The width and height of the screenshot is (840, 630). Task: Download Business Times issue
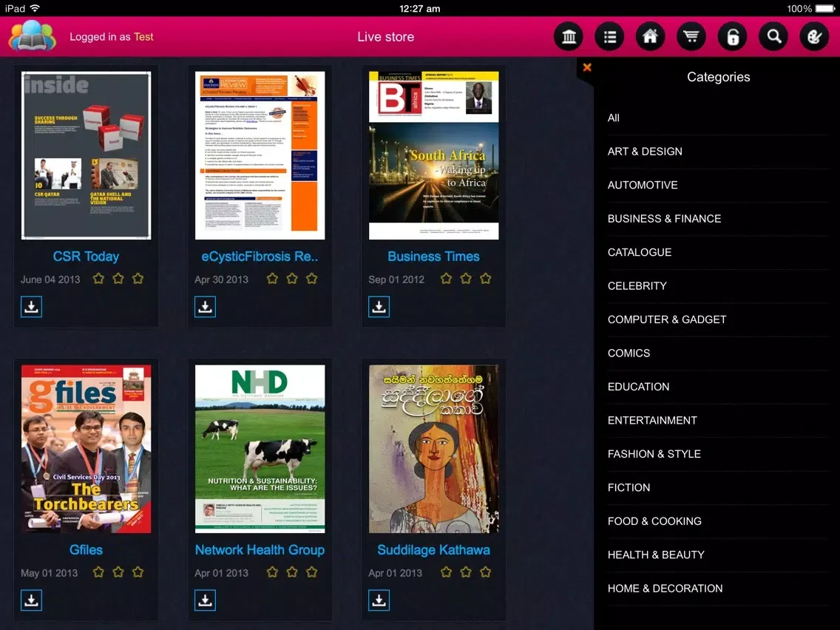379,306
